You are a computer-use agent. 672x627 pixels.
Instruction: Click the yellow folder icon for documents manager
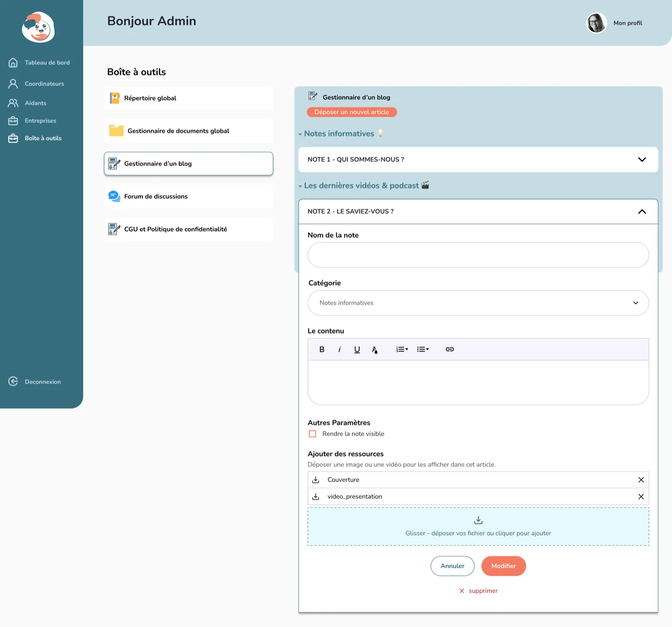116,131
